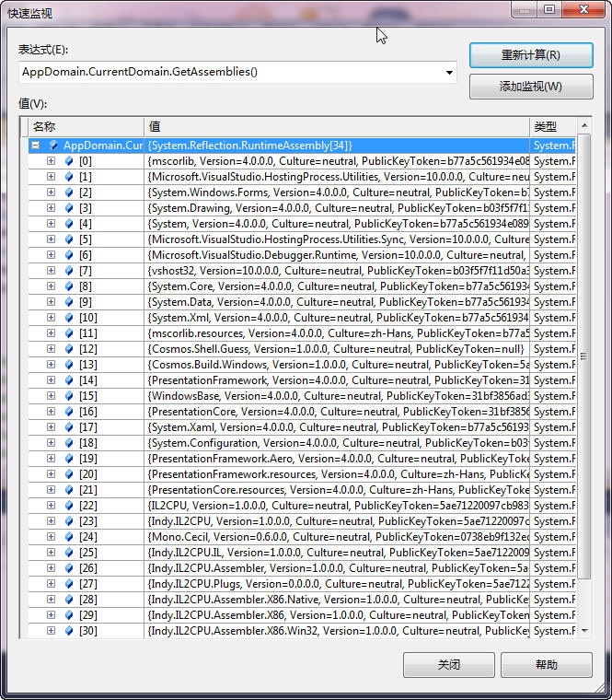Select the mscorlib.resources value cell

pyautogui.click(x=337, y=333)
